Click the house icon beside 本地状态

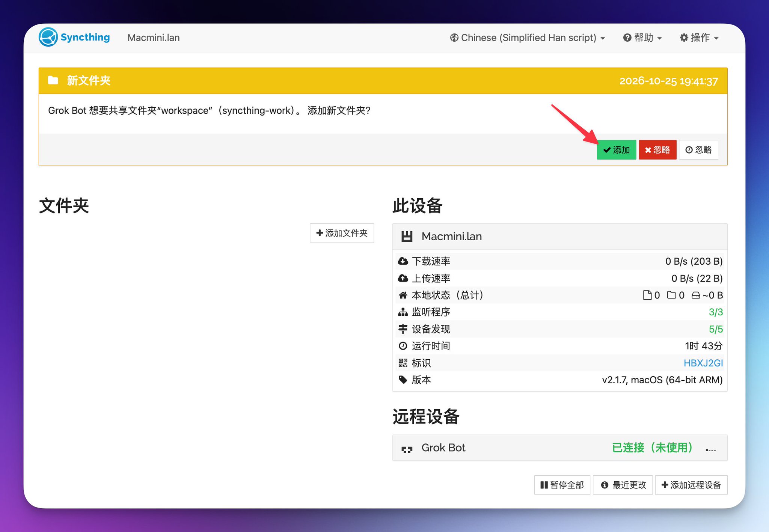point(403,295)
